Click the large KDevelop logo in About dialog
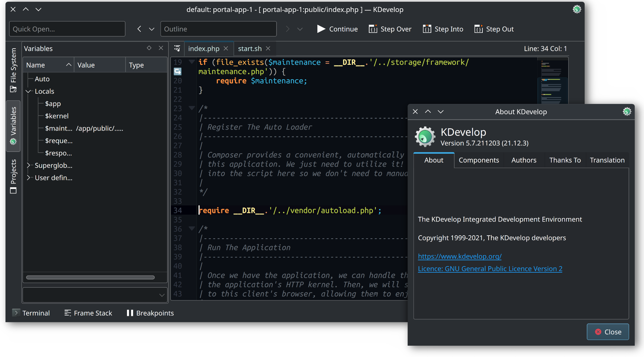644x357 pixels. coord(425,136)
